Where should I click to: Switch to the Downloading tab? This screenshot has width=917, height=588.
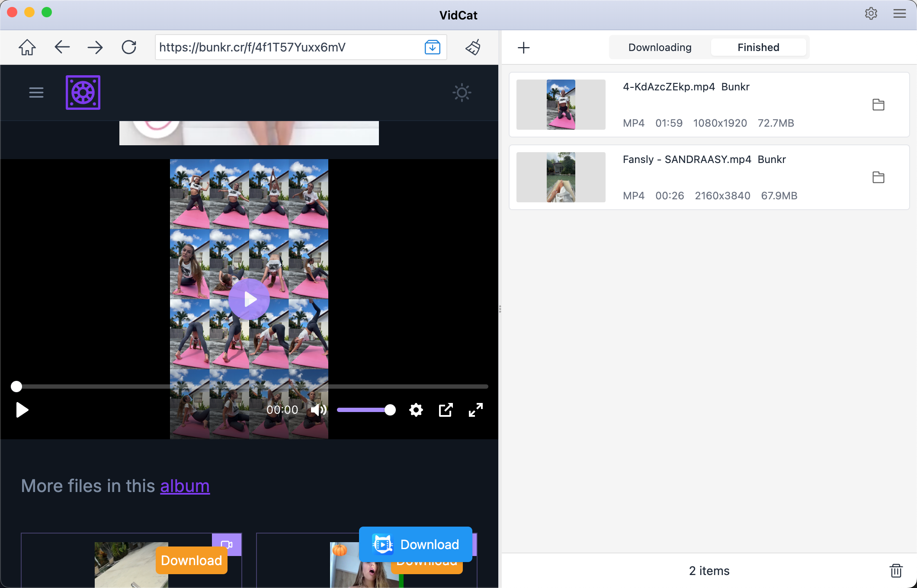click(660, 47)
